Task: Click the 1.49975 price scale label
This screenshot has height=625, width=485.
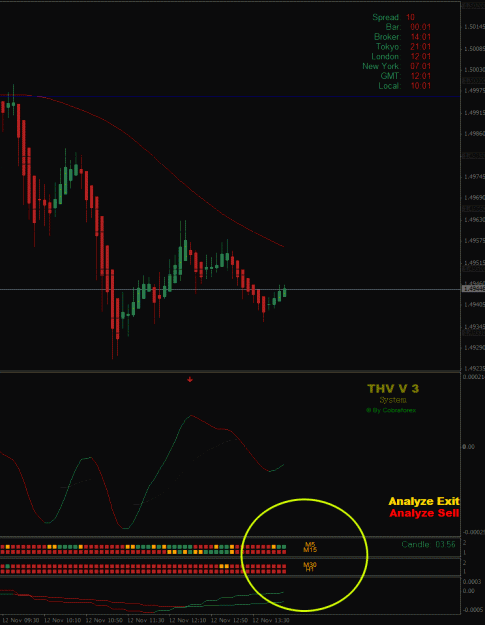Action: coord(474,91)
